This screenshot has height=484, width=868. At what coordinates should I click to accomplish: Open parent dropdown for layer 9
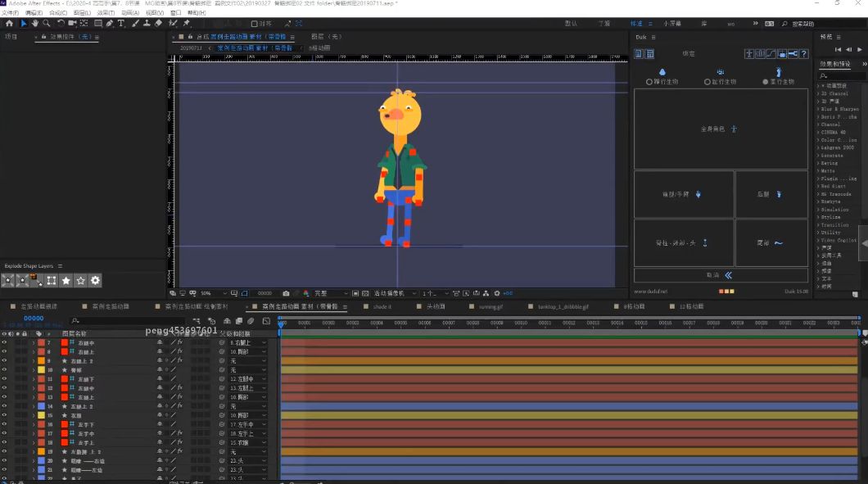(x=248, y=360)
